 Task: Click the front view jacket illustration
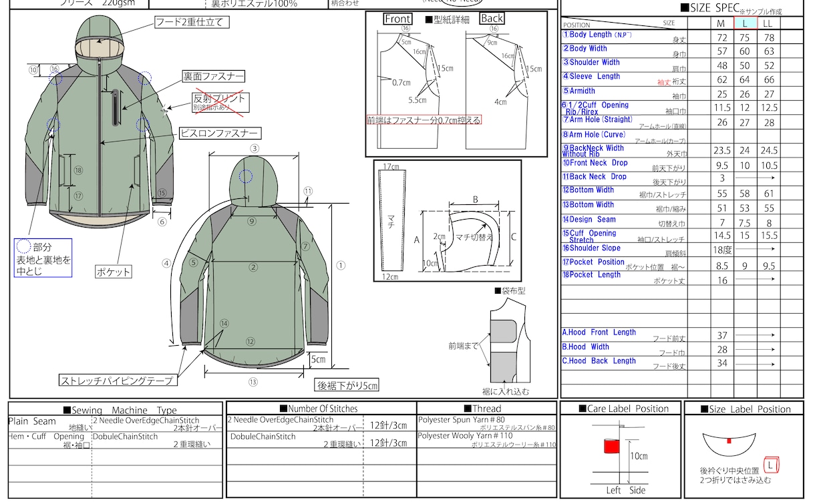pos(98,123)
